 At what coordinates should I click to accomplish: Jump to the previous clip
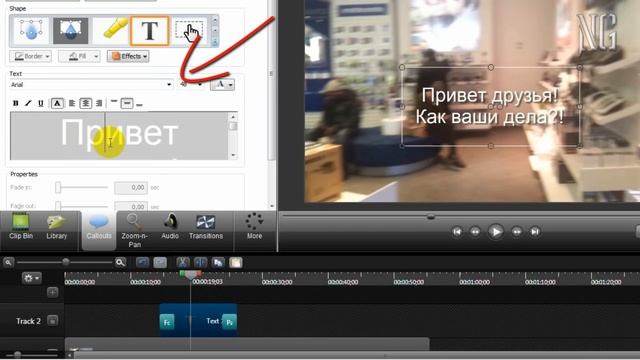(x=457, y=232)
